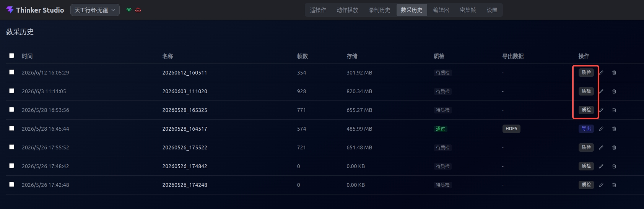Click the 820.34 MB storage value
Image resolution: width=644 pixels, height=209 pixels.
point(359,91)
